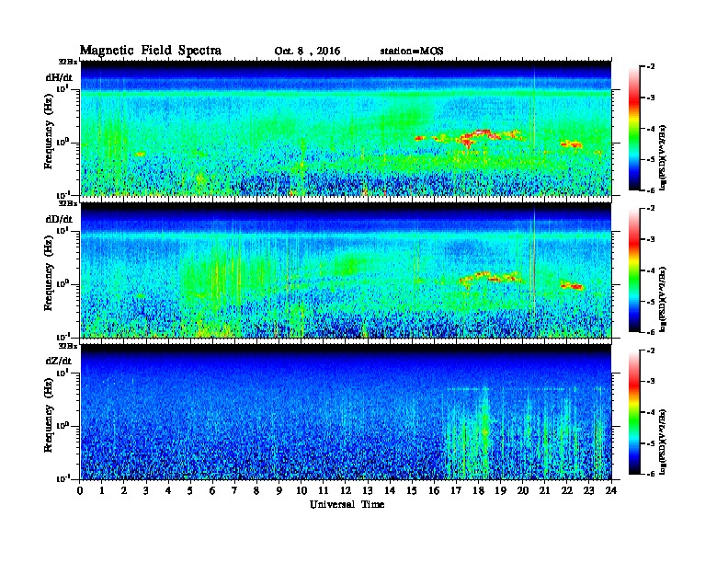
Task: Click the "-2" value on the dH/dt color bar
Action: 651,67
